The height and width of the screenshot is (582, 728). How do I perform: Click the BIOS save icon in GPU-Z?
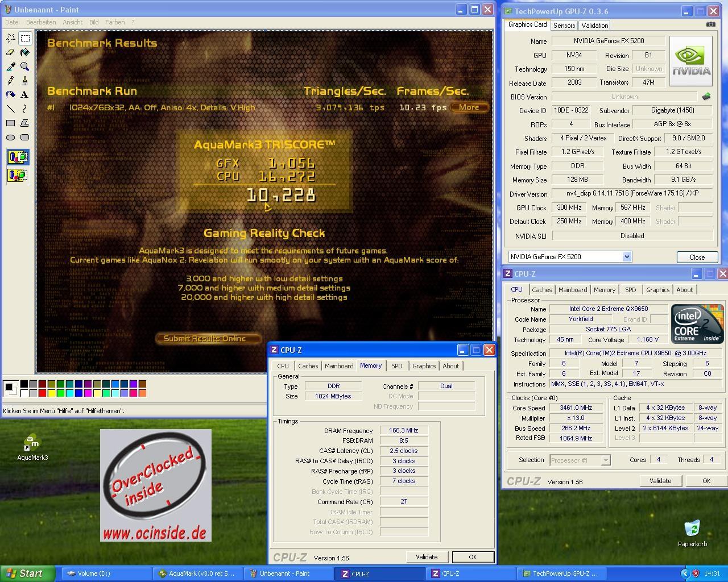[706, 97]
